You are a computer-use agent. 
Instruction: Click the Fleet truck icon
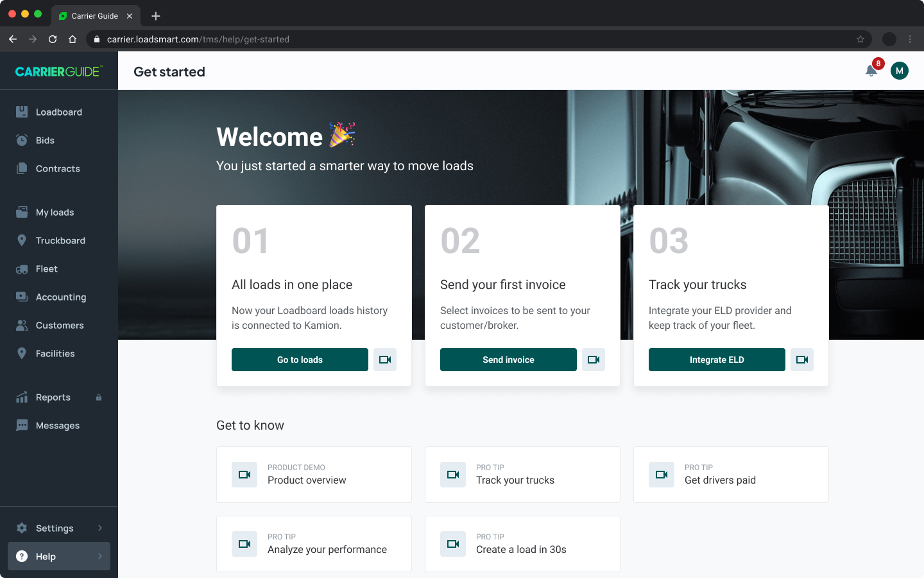point(22,269)
